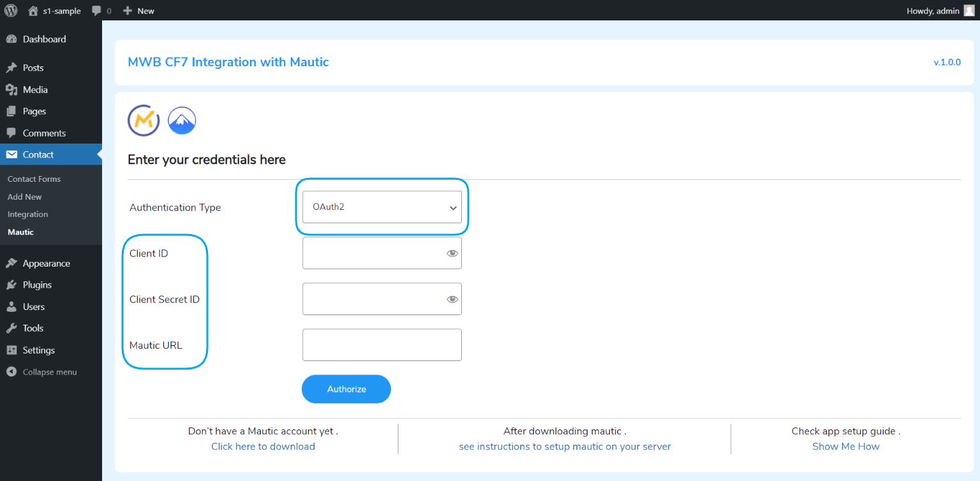Open the comments bubble in admin bar

pos(96,11)
